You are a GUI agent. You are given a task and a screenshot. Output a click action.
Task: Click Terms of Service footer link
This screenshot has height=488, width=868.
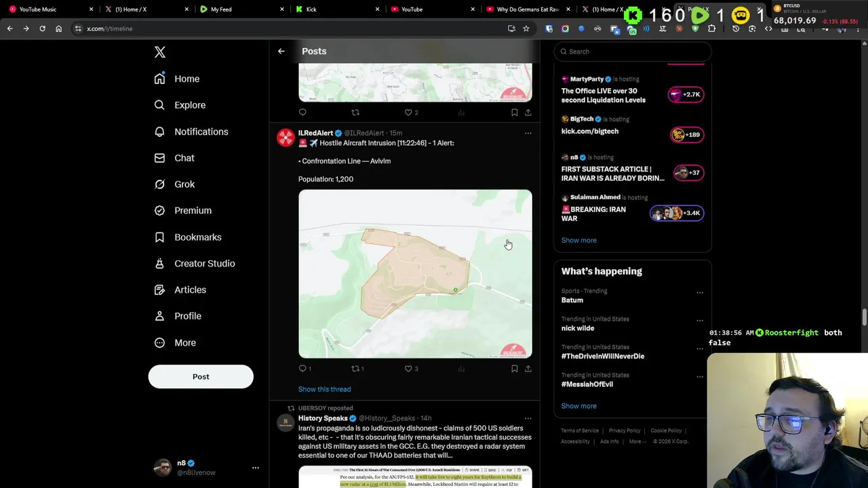pos(580,430)
